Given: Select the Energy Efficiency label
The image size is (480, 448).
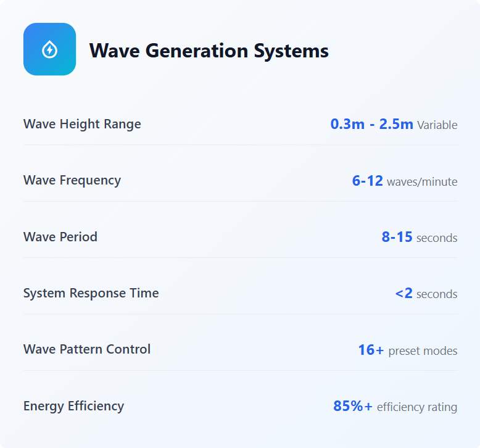Looking at the screenshot, I should click(x=73, y=406).
